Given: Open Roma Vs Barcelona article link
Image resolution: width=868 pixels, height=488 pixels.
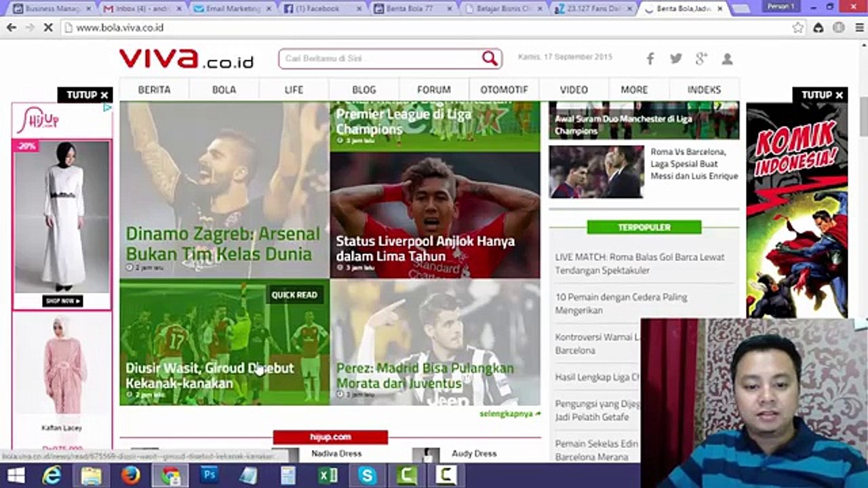Looking at the screenshot, I should 694,164.
